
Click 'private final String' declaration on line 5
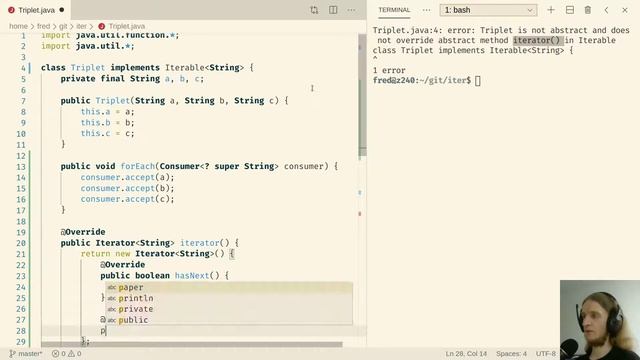tap(110, 79)
